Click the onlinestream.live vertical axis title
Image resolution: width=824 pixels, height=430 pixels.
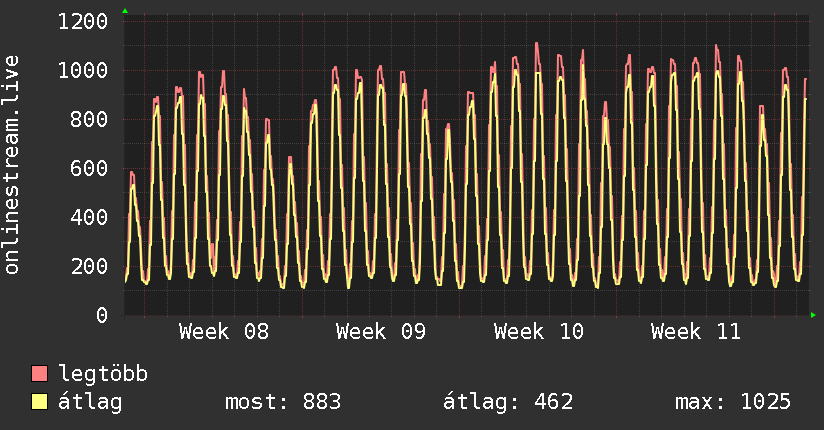[12, 165]
